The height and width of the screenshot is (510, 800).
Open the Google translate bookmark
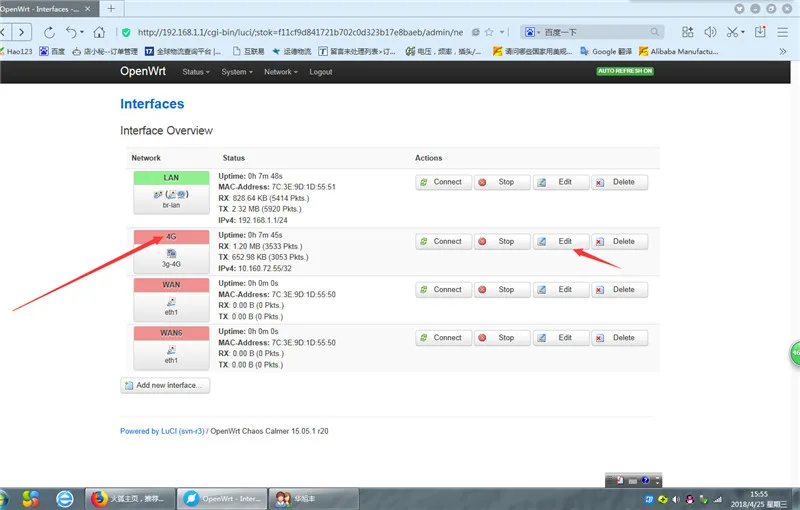(606, 52)
